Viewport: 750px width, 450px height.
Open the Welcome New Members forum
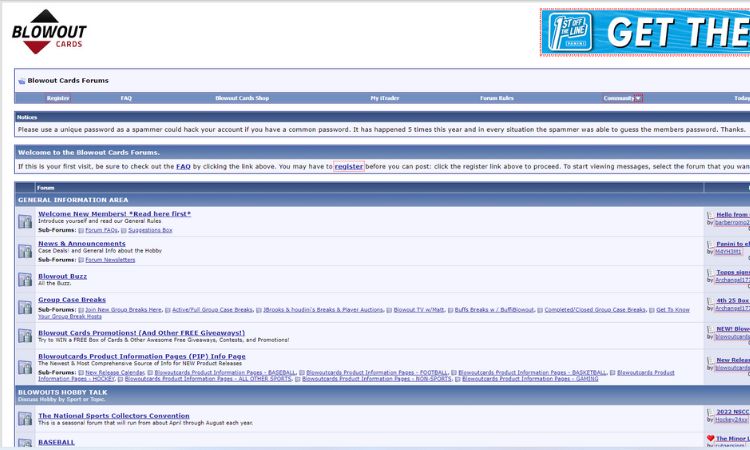114,214
